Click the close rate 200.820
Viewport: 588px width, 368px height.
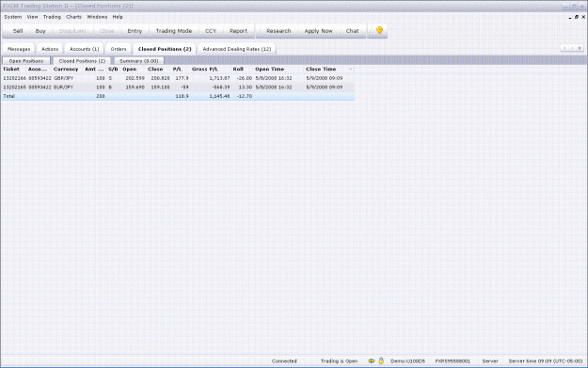(161, 78)
